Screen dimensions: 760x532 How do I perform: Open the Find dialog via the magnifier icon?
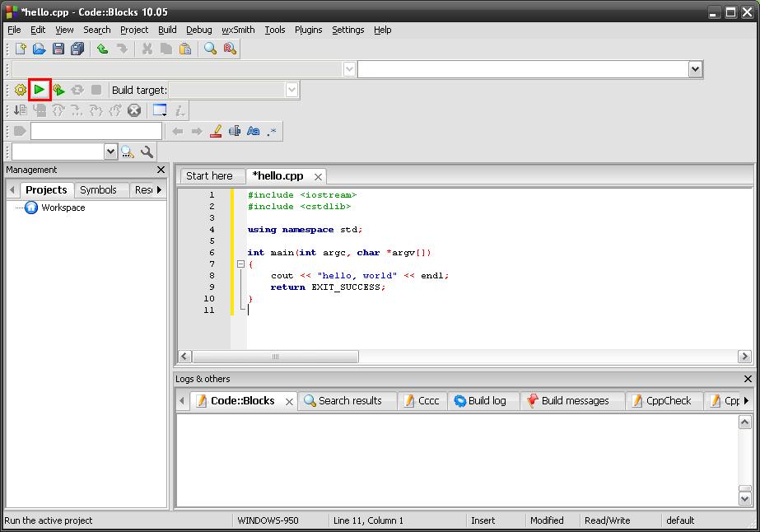pos(210,49)
